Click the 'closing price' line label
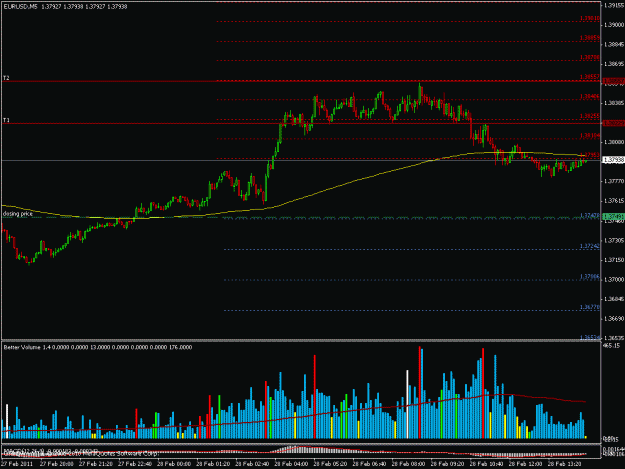This screenshot has width=625, height=469. point(18,214)
